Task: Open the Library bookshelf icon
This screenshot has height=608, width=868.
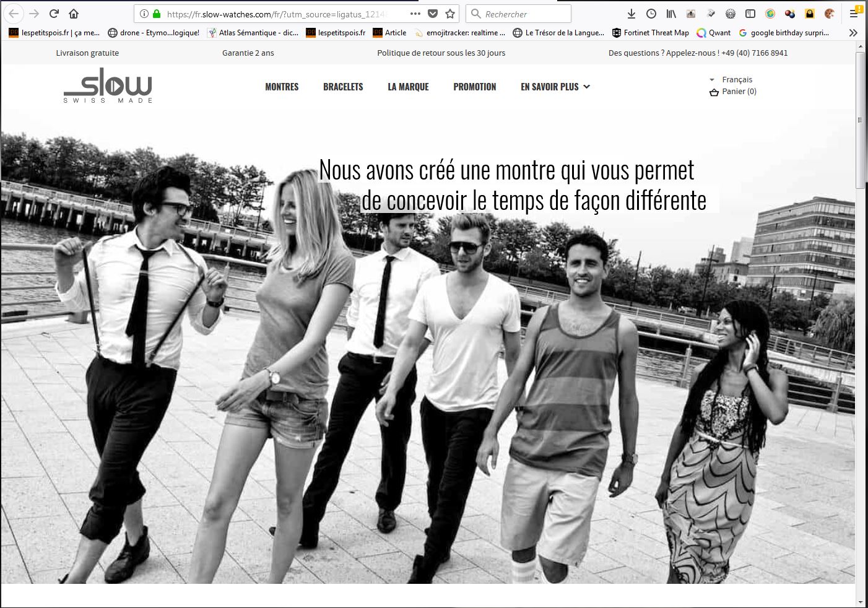Action: coord(671,14)
